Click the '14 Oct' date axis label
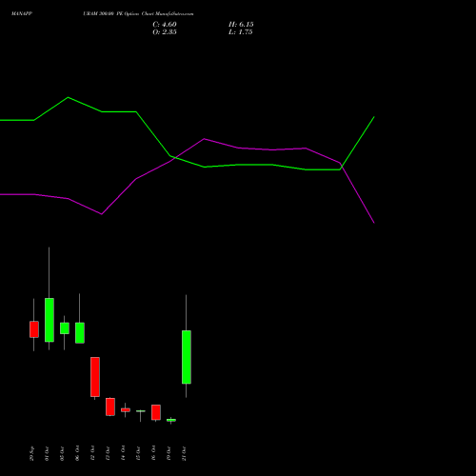This screenshot has width=476, height=476. tap(123, 453)
